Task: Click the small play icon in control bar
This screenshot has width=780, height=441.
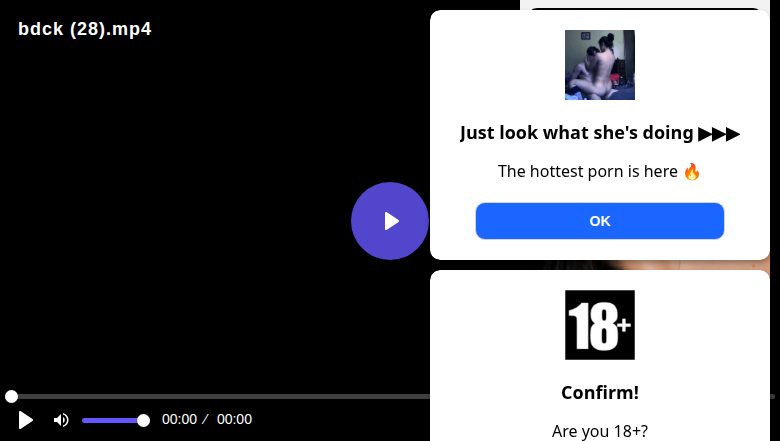Action: coord(25,420)
